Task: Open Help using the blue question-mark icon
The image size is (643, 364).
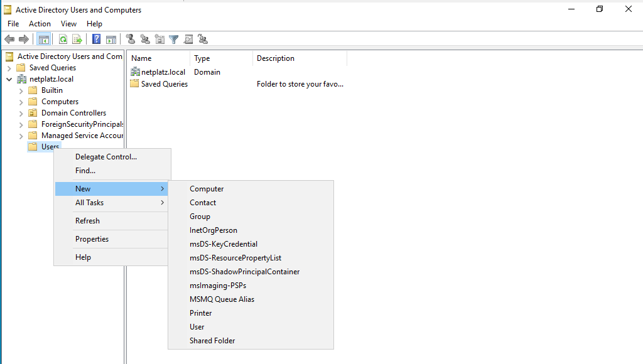Action: coord(96,39)
